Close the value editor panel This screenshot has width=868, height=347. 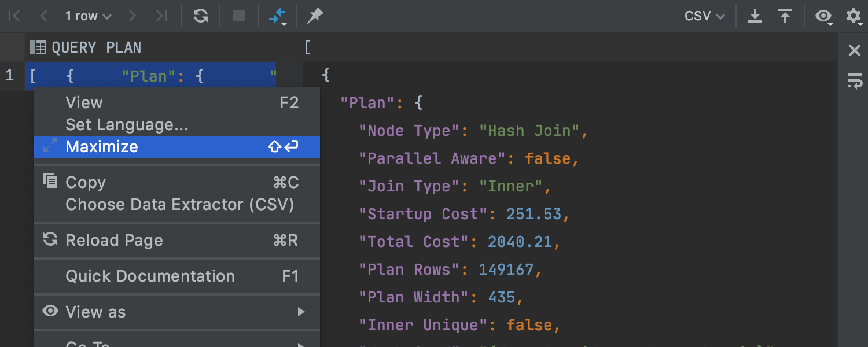click(855, 51)
